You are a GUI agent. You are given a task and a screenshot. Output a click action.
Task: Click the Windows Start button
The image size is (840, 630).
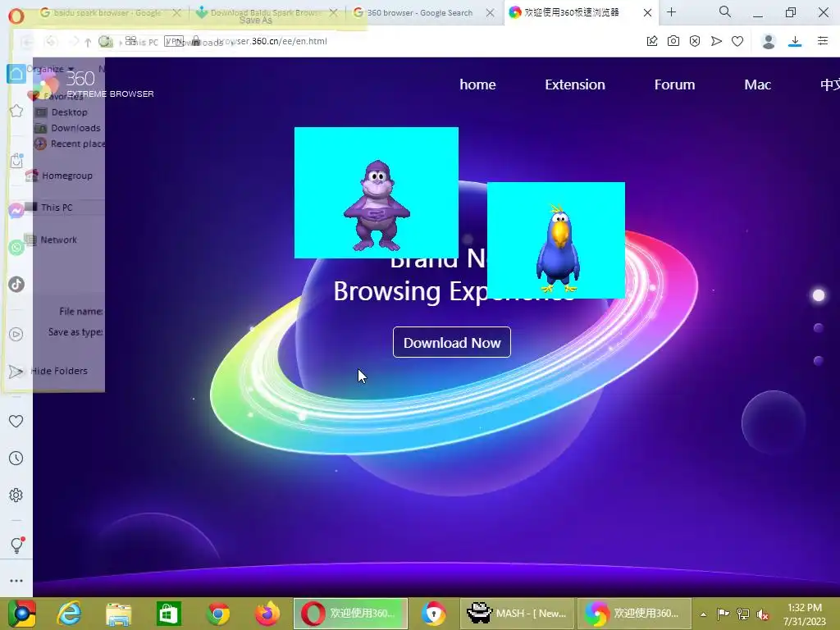pyautogui.click(x=22, y=614)
